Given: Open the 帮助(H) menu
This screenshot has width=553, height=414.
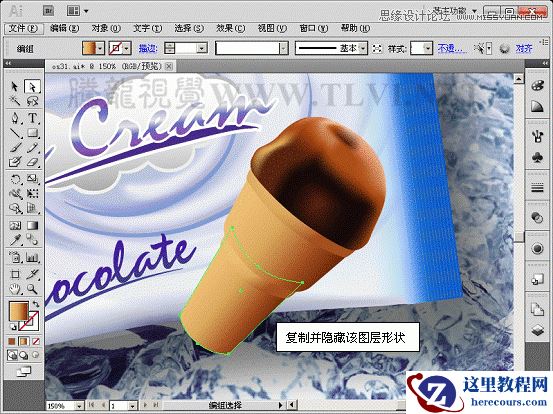Looking at the screenshot, I should (x=355, y=28).
